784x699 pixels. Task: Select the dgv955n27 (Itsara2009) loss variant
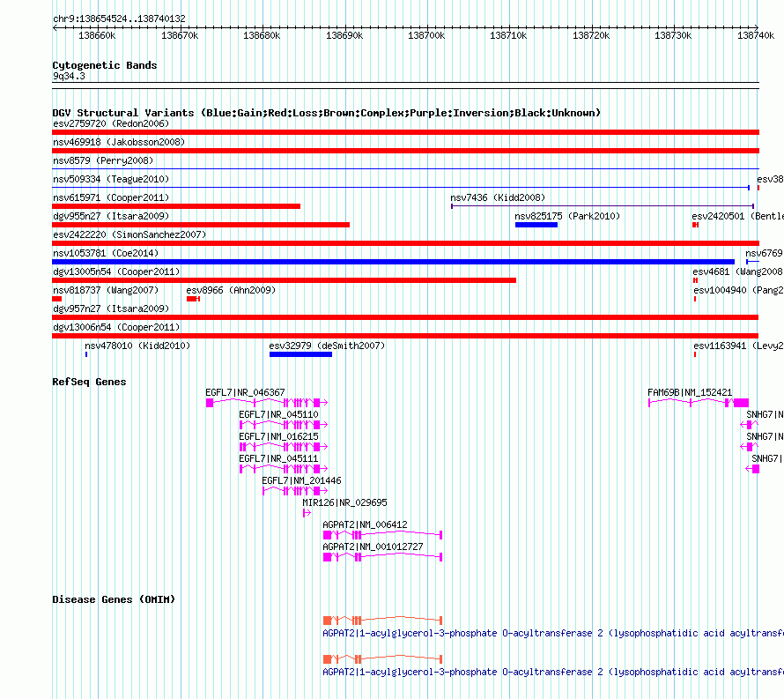tap(201, 225)
